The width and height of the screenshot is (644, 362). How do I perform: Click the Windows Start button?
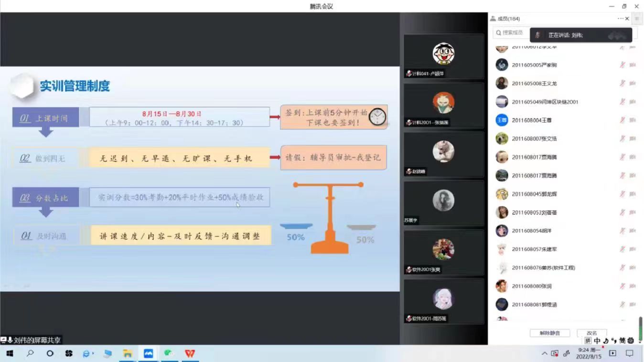click(9, 353)
